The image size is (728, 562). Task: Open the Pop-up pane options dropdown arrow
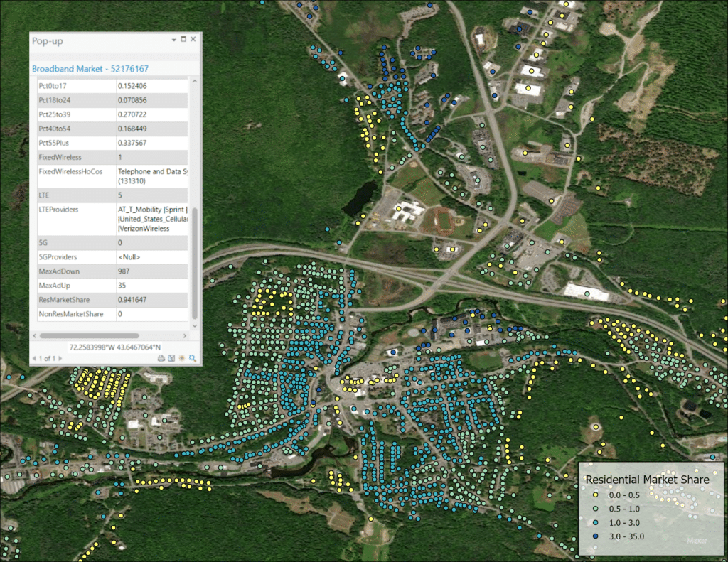[x=173, y=40]
